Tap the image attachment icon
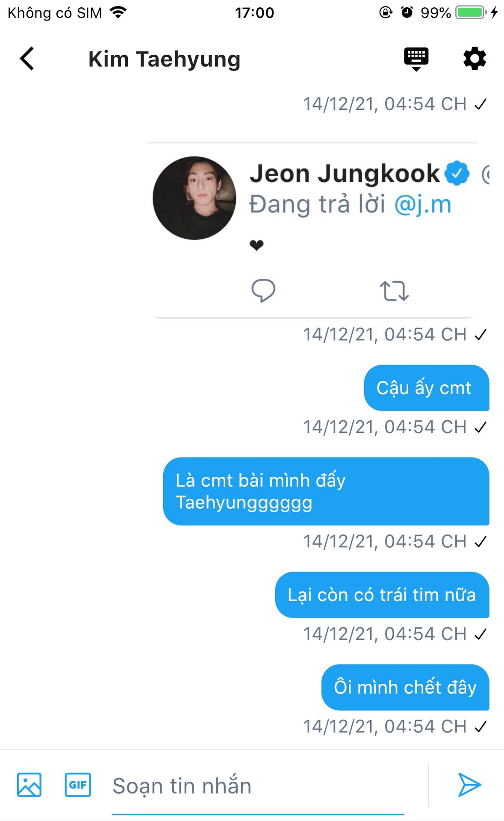 [x=29, y=785]
